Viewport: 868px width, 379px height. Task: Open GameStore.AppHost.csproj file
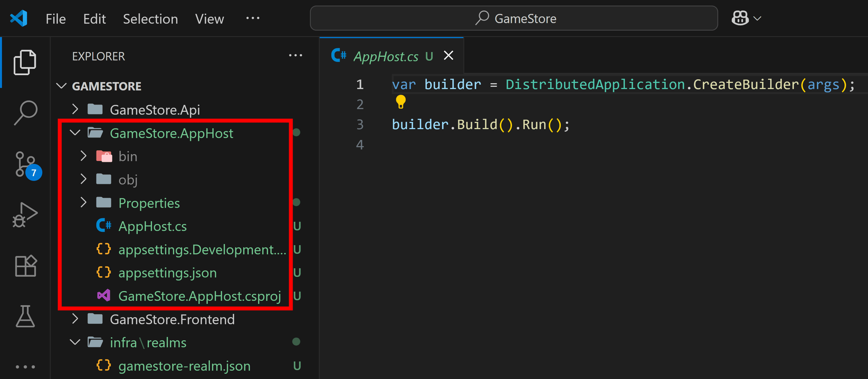[200, 296]
